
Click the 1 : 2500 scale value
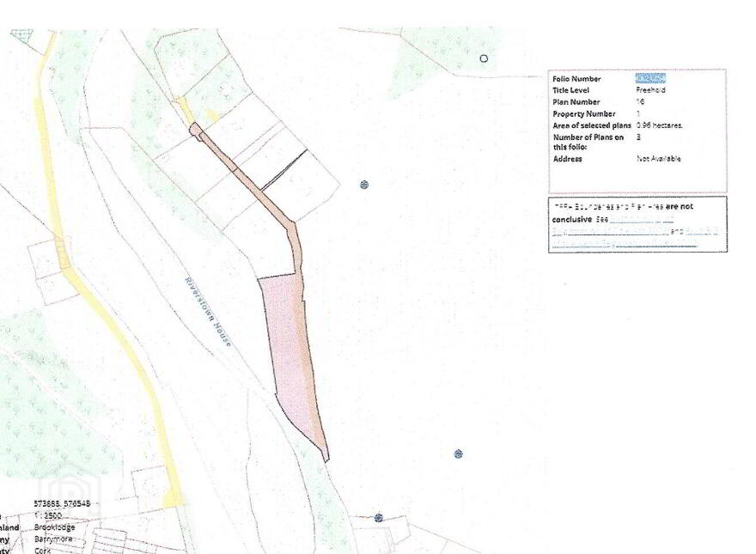pyautogui.click(x=48, y=515)
